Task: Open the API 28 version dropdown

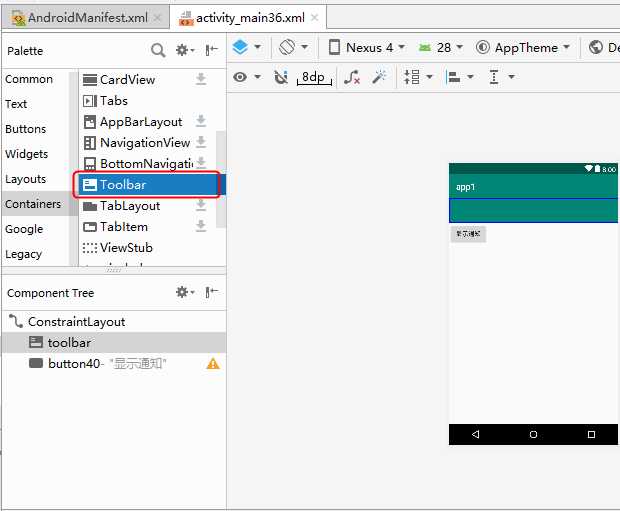Action: (x=440, y=47)
